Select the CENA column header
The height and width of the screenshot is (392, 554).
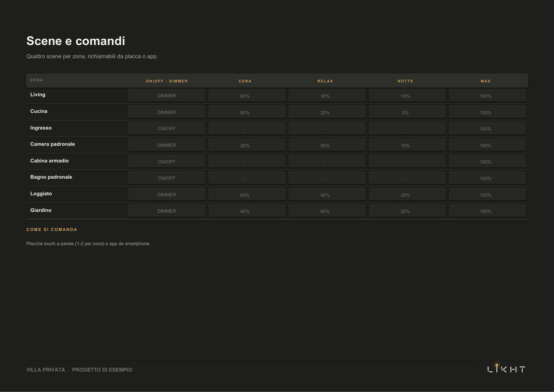(245, 81)
